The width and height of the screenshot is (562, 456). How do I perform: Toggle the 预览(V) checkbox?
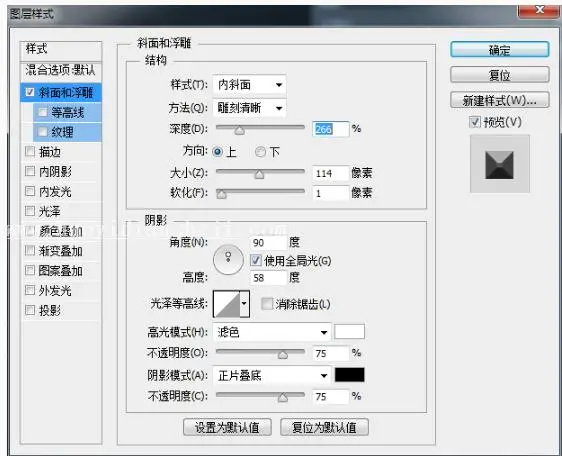475,122
